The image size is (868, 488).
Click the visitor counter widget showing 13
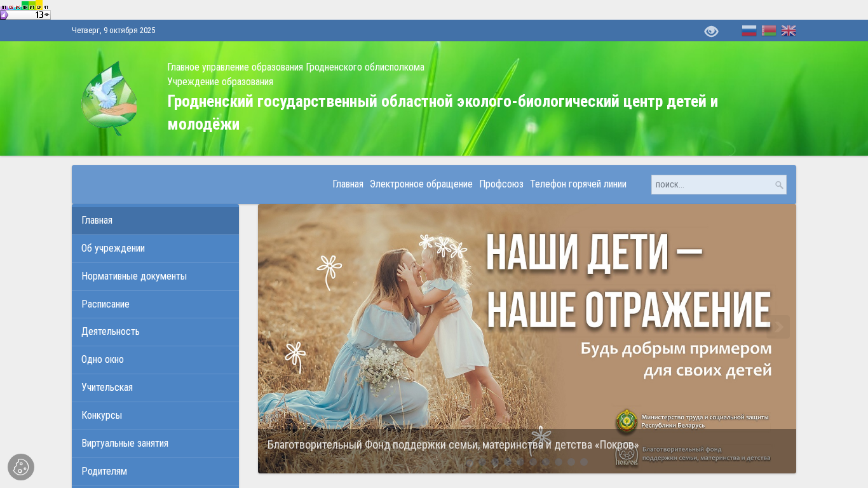(25, 10)
